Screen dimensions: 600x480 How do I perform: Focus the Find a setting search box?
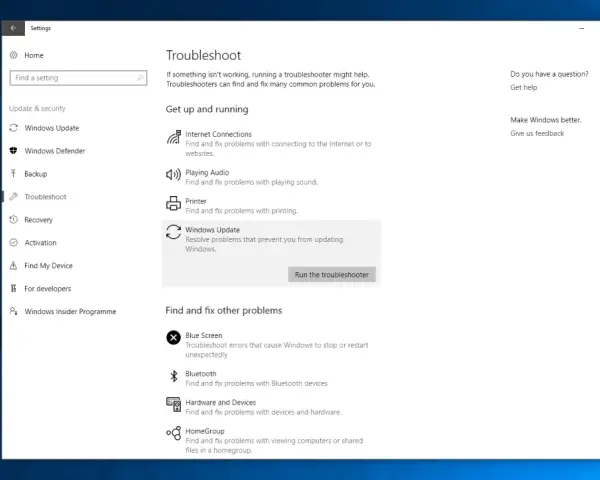(78, 78)
